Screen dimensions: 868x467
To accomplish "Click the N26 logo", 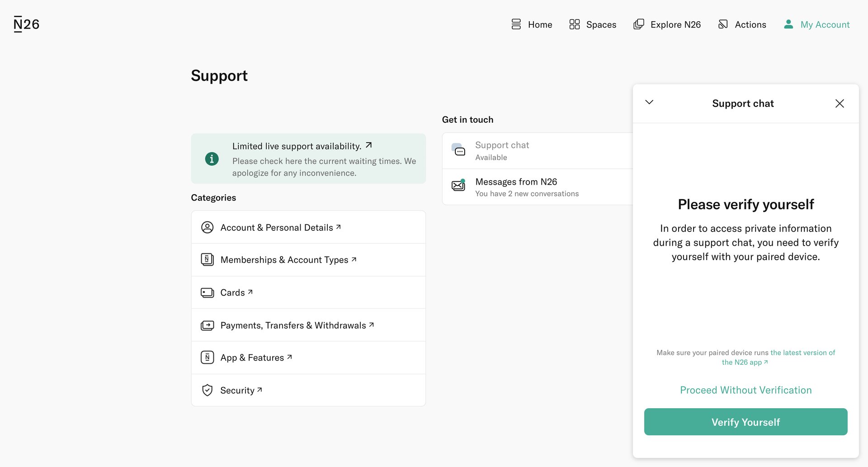I will coord(26,24).
